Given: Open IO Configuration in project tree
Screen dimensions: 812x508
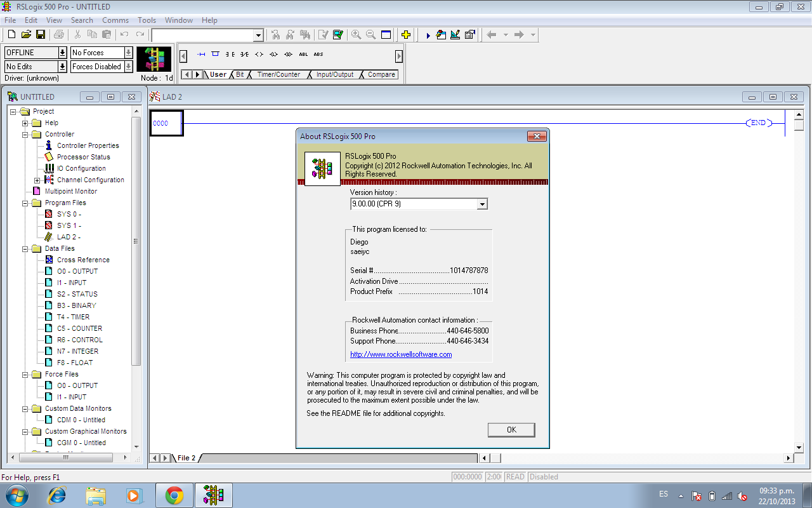Looking at the screenshot, I should pos(81,169).
